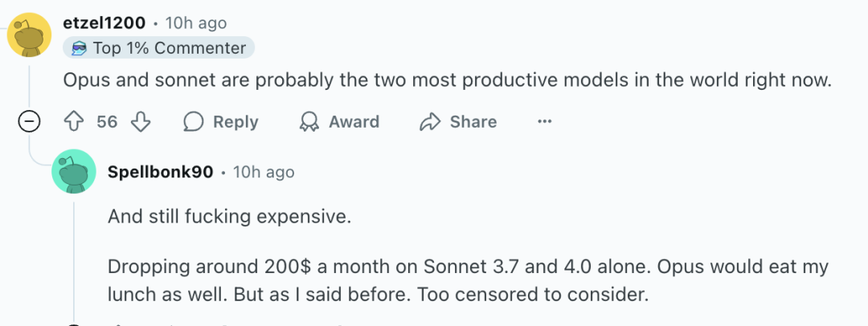Click the Share button label

473,122
